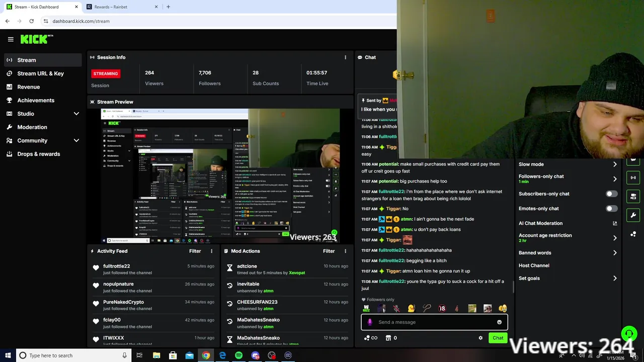Open the Activity Feed Filter dropdown
644x362 pixels.
(x=195, y=251)
